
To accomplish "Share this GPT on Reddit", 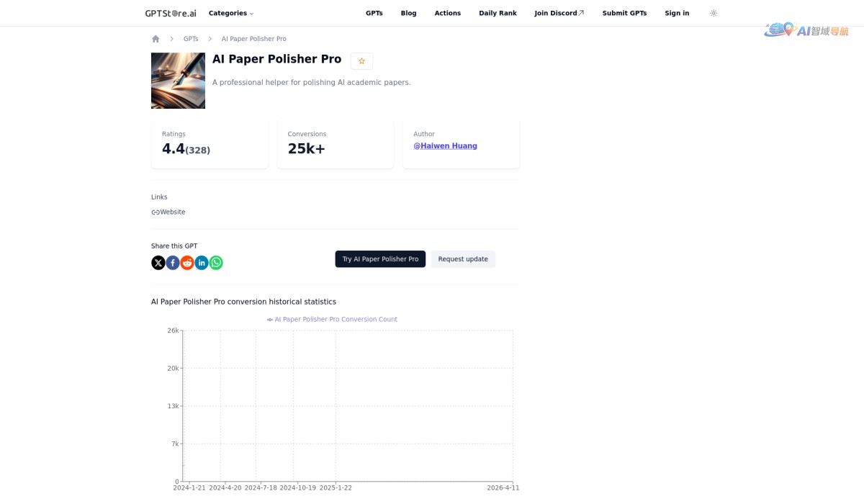I will [x=186, y=262].
